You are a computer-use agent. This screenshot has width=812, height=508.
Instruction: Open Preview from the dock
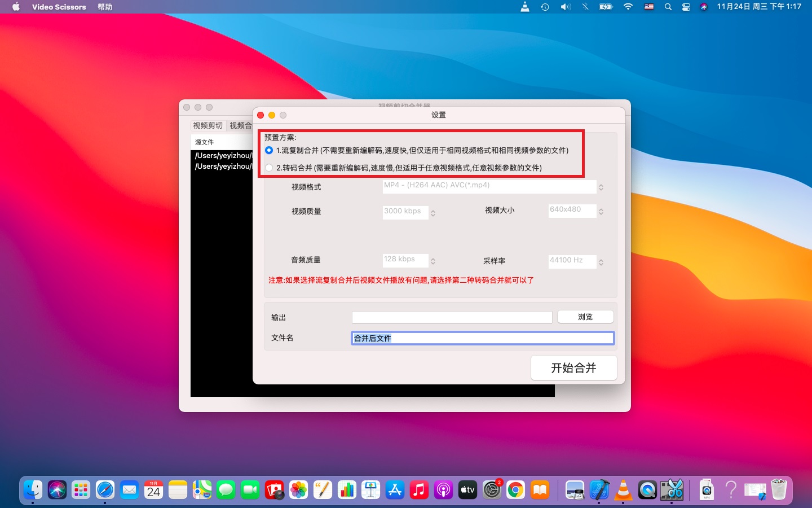coord(575,490)
